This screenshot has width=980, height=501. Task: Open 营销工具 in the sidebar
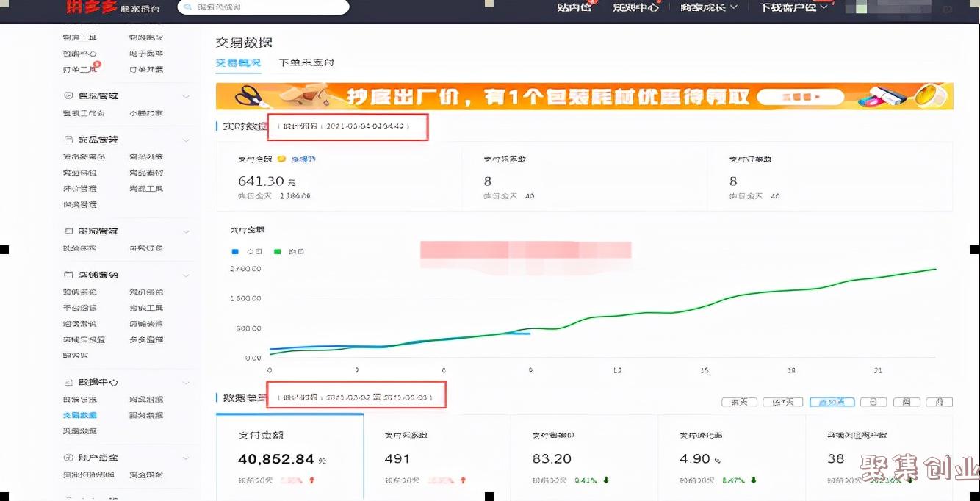[x=146, y=308]
